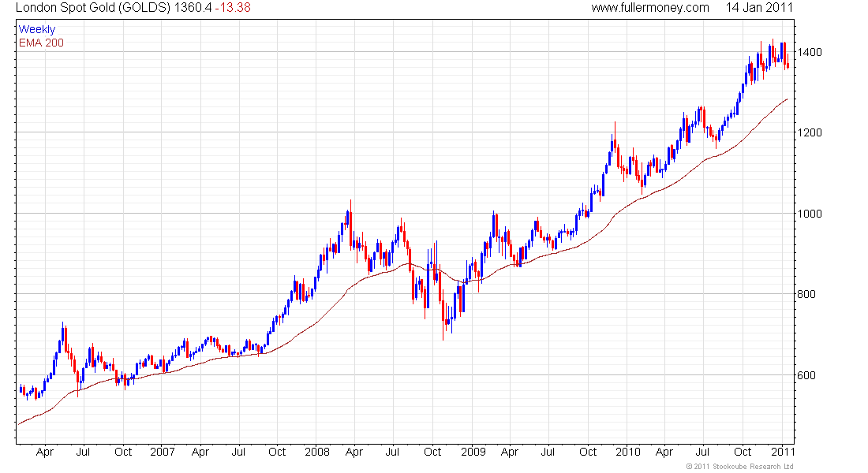Click the Jul label just after 2007's Apr
Viewport: 868px width, 473px height.
pos(238,452)
